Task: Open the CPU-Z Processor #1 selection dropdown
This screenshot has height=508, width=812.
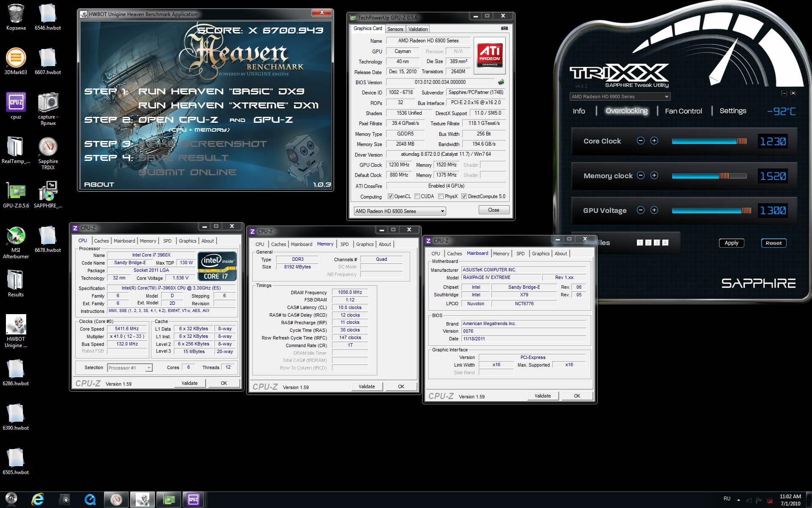Action: click(129, 368)
